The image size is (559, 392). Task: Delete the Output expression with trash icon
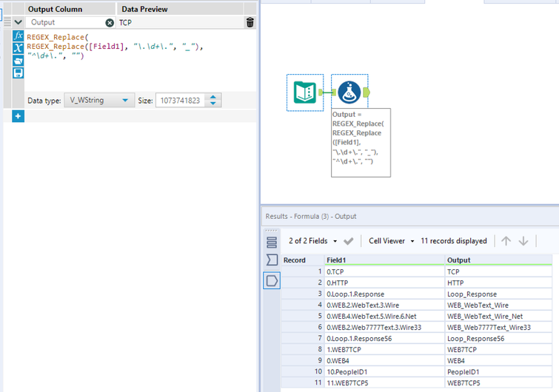coord(250,23)
